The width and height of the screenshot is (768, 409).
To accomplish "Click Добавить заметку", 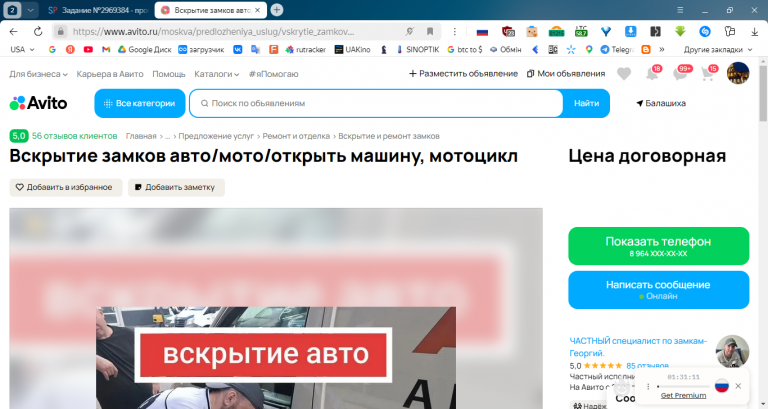I will [176, 188].
